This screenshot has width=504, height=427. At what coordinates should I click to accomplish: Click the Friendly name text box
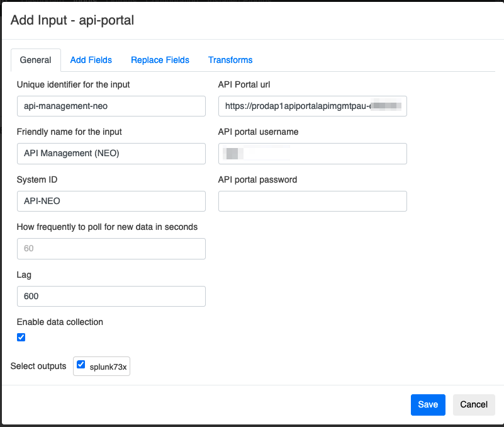[111, 153]
